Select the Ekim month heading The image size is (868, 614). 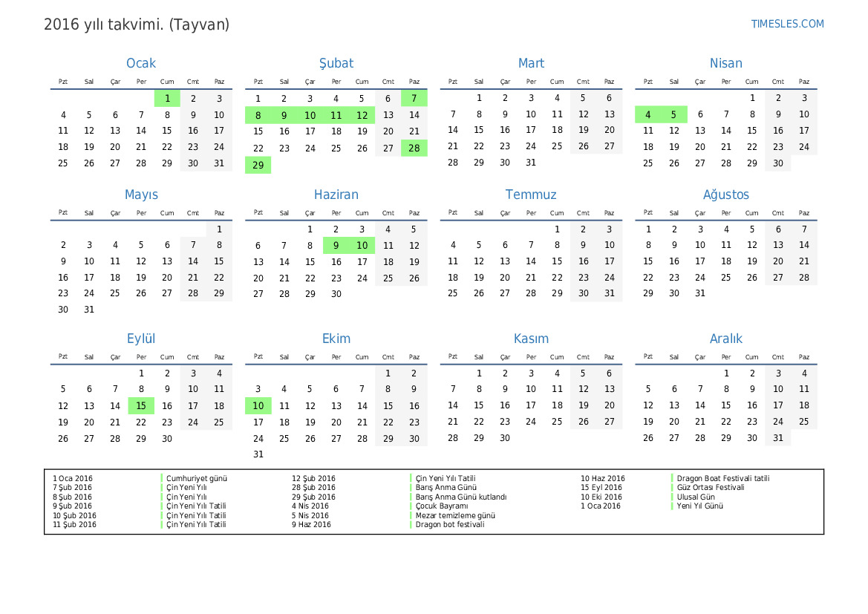coord(336,339)
